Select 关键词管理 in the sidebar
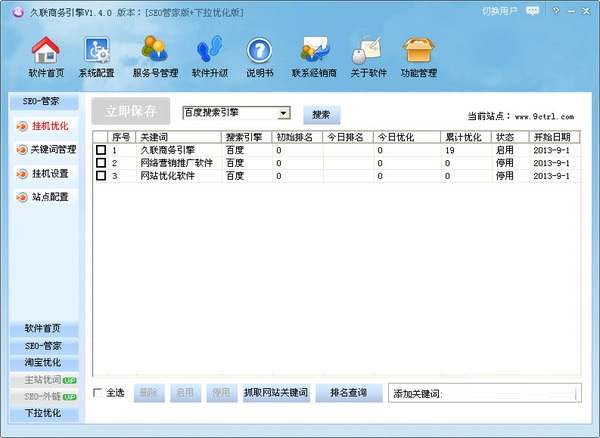This screenshot has height=438, width=600. click(53, 150)
